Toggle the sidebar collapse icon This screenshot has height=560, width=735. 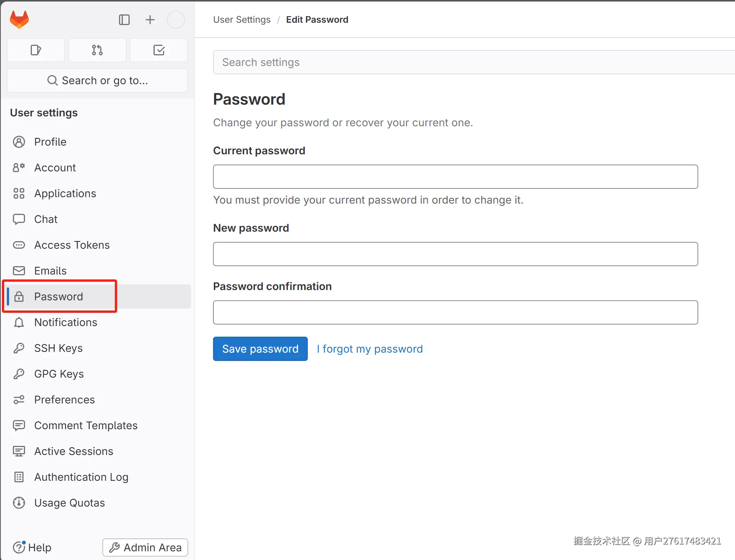pyautogui.click(x=124, y=20)
